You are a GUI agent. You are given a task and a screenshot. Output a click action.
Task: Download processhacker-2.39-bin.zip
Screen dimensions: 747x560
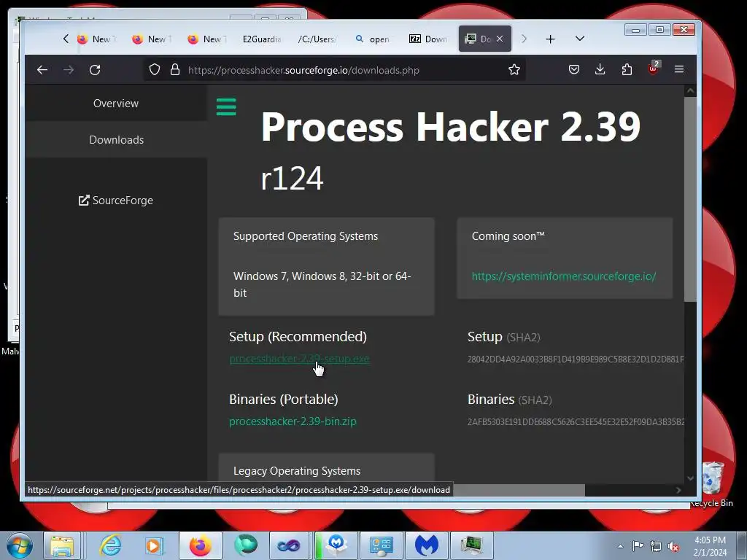pos(293,421)
